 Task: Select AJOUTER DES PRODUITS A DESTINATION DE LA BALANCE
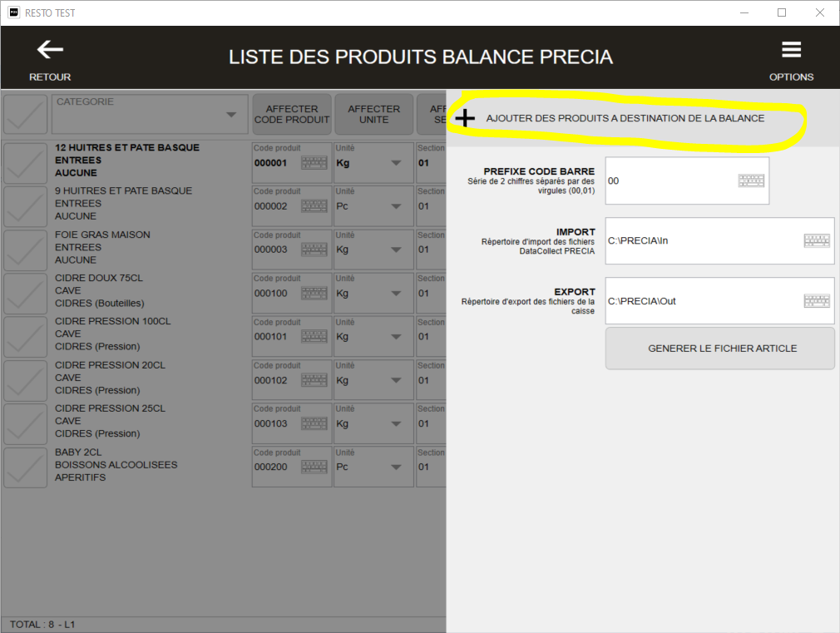click(625, 118)
